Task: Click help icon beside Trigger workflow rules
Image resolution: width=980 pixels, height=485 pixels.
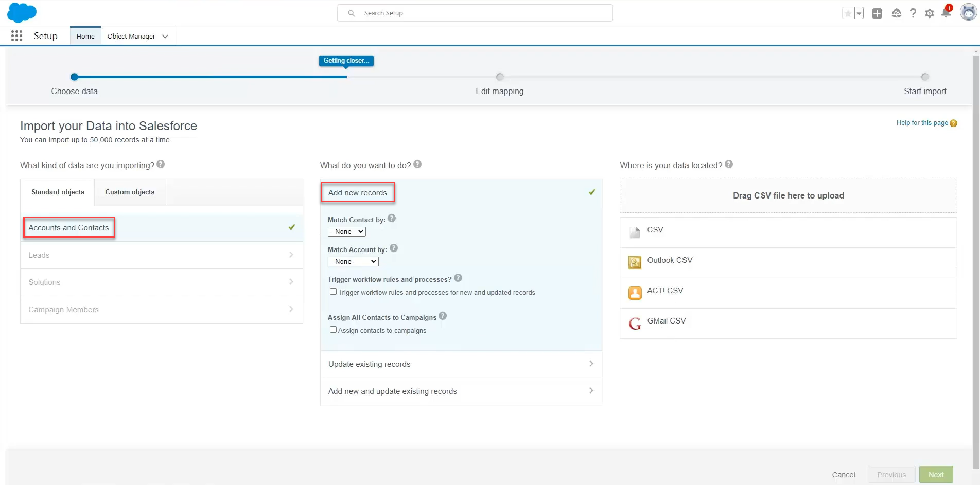Action: coord(458,278)
